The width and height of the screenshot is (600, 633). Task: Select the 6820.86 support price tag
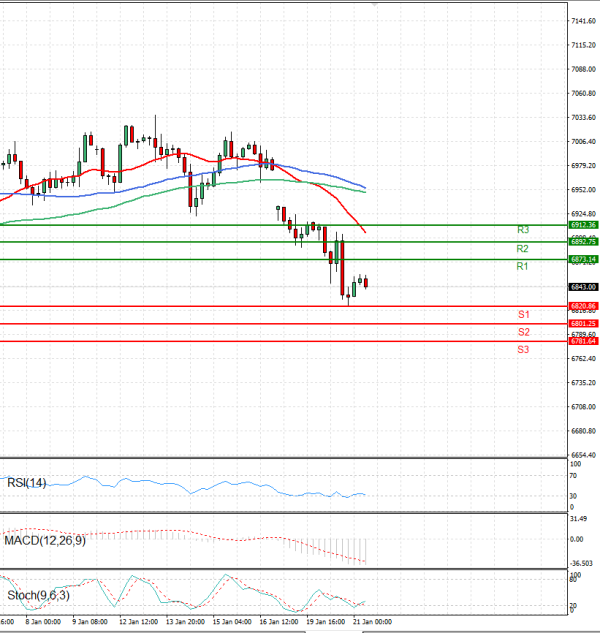pyautogui.click(x=583, y=306)
